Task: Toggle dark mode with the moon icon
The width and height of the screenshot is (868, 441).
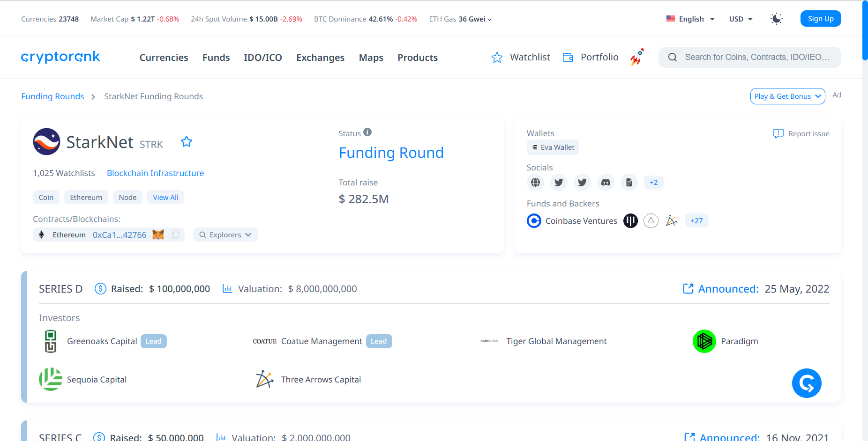Action: (776, 19)
